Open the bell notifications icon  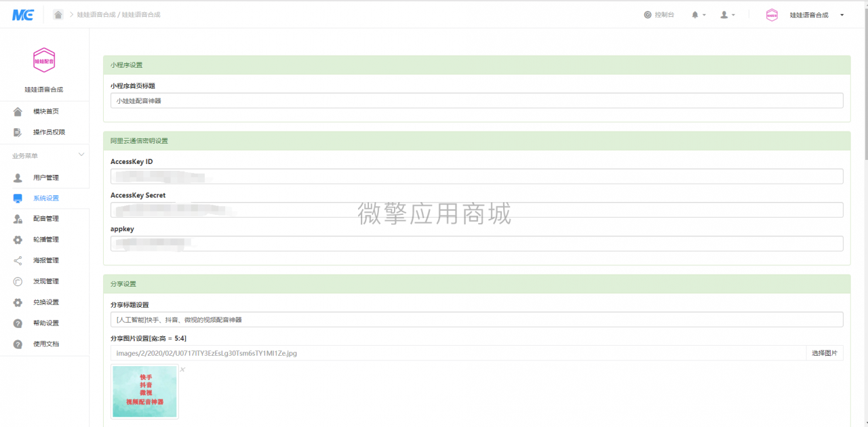point(694,15)
